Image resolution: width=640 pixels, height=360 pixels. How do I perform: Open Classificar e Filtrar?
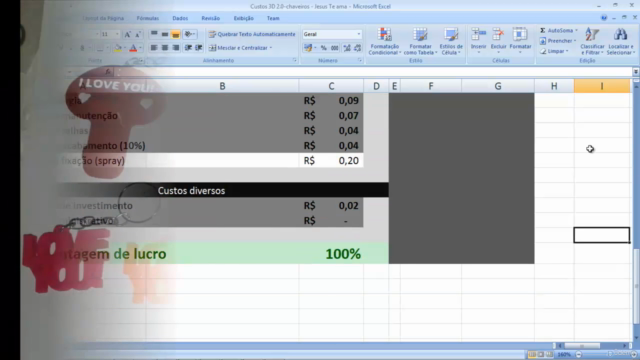(592, 41)
